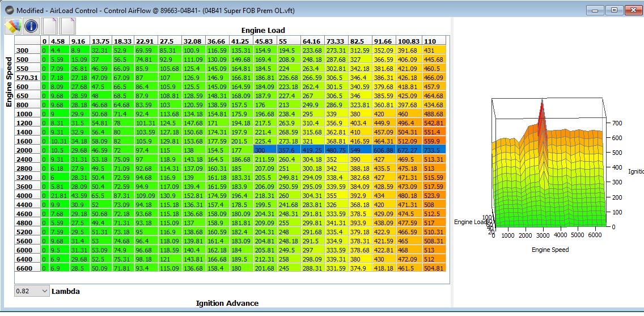Click the 64.16 engine load column header

click(313, 41)
